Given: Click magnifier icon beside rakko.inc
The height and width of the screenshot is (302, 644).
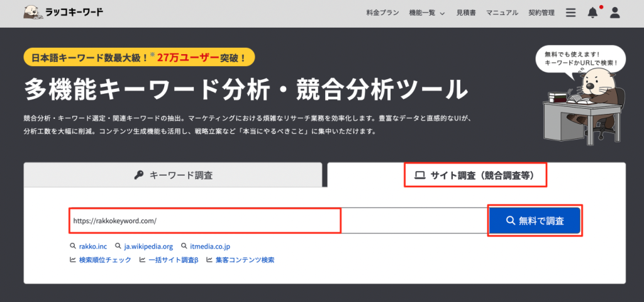Looking at the screenshot, I should click(74, 247).
